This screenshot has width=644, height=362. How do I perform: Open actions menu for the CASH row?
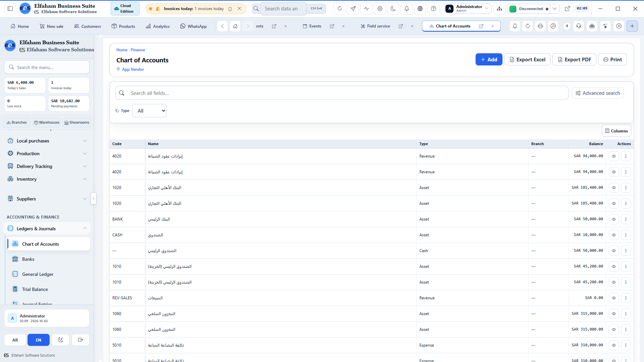[626, 235]
